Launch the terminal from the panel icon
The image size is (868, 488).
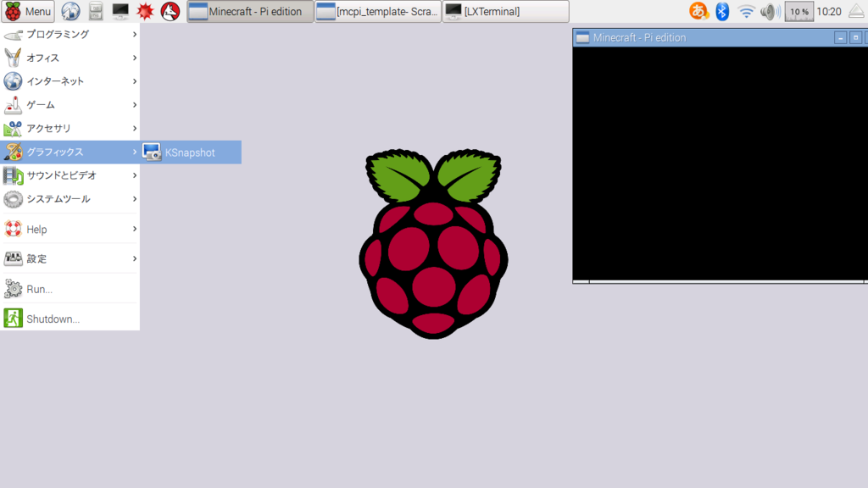click(120, 11)
